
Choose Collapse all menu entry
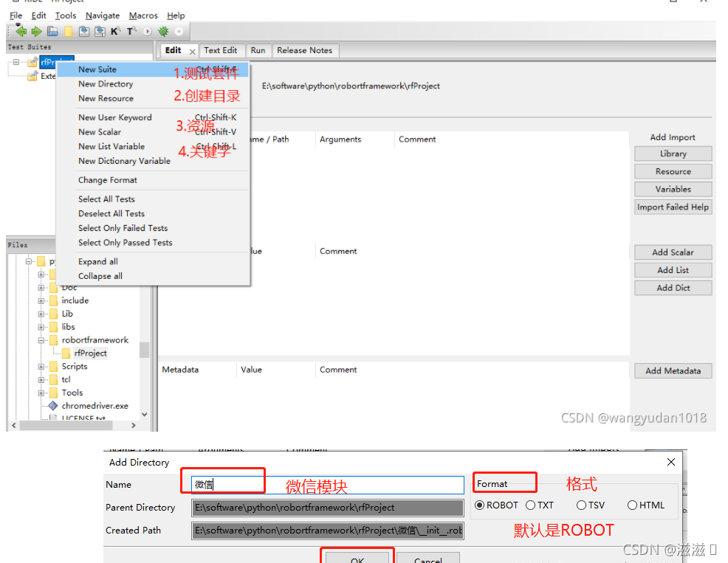153,276
